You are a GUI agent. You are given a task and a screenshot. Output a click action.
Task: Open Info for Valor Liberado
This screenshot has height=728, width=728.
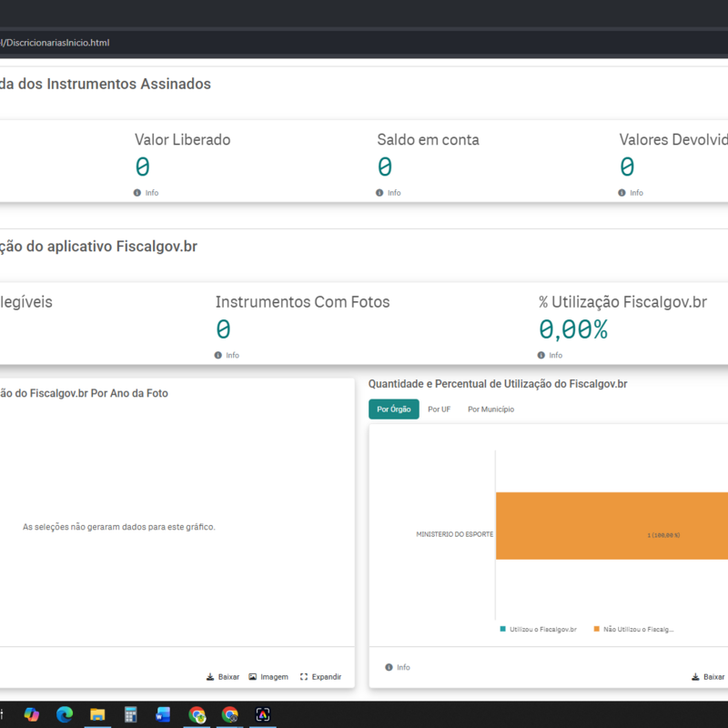pos(147,193)
